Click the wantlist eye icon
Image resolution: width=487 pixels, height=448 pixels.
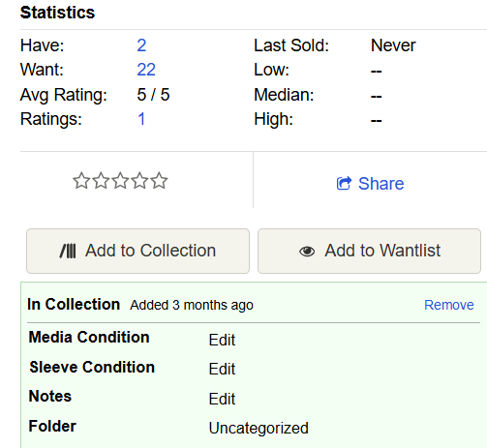307,252
